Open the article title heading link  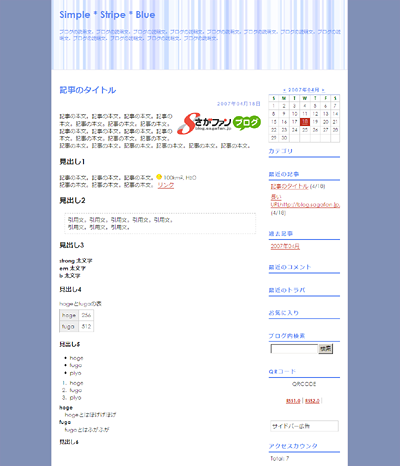pos(88,90)
